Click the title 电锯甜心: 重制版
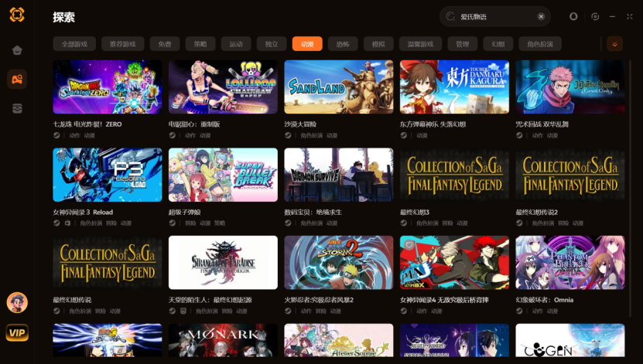The height and width of the screenshot is (364, 643). tap(194, 124)
